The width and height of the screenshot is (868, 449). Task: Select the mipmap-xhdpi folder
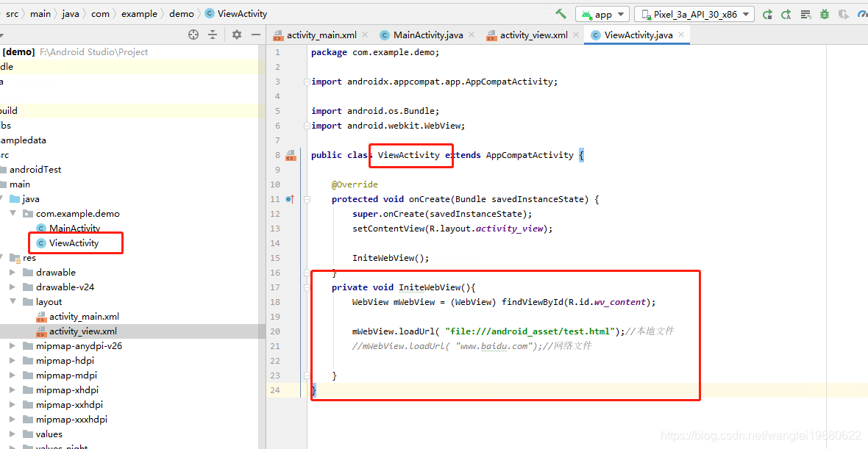[x=68, y=389]
